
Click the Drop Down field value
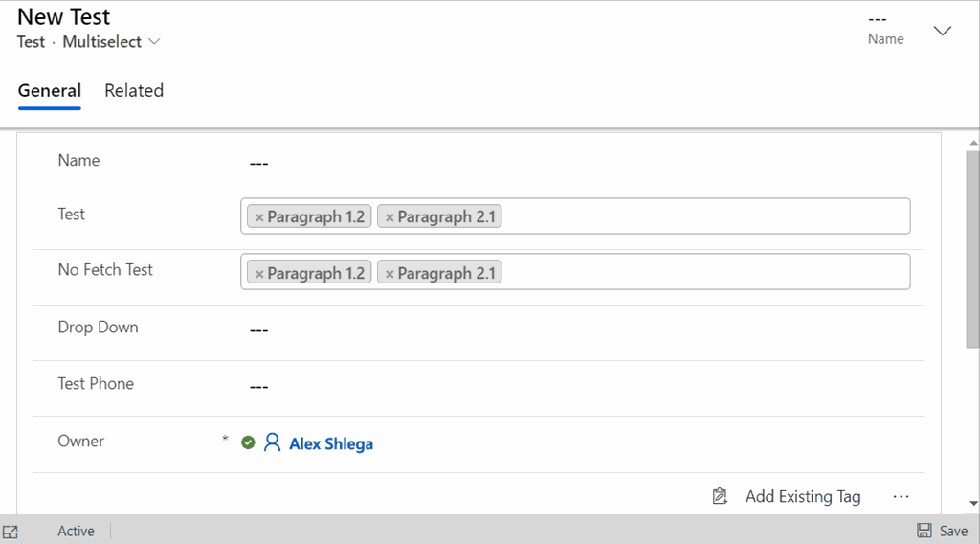[x=258, y=330]
